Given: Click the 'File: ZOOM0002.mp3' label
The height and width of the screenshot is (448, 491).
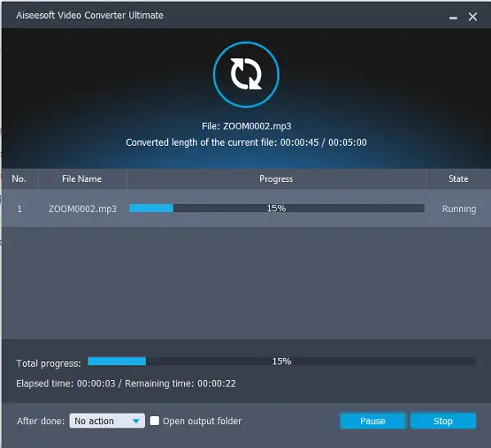Looking at the screenshot, I should coord(246,126).
